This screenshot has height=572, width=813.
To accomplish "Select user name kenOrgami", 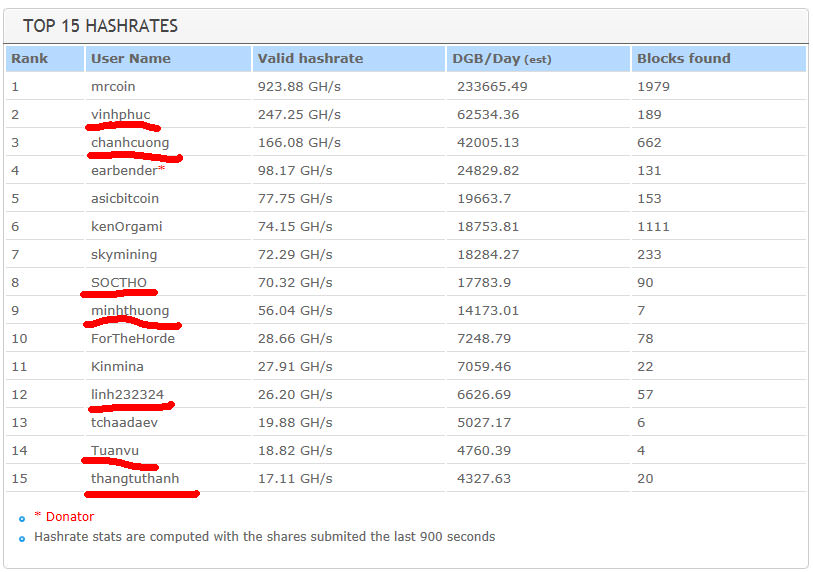I will click(x=127, y=227).
